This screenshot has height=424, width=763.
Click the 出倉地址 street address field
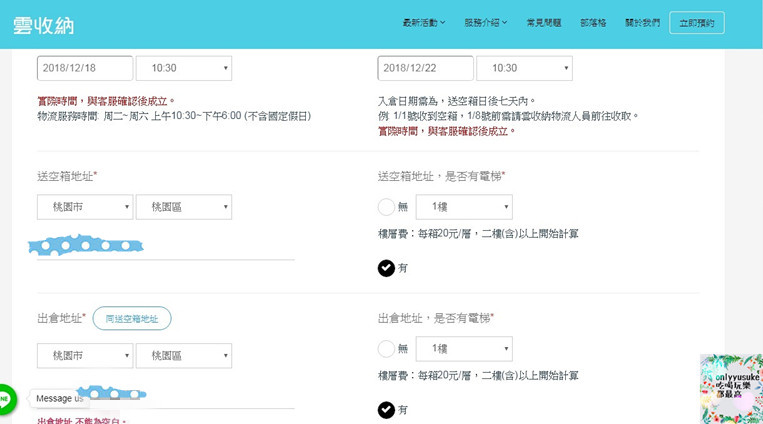(x=166, y=397)
